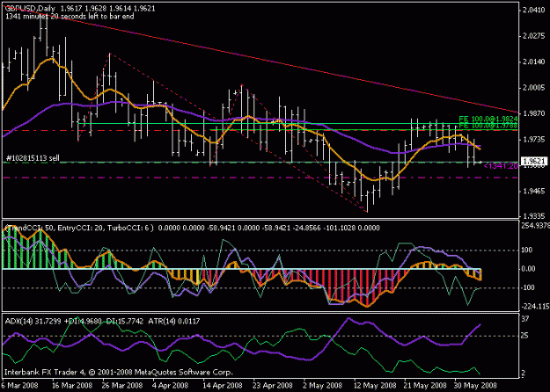This screenshot has height=392, width=550.
Task: Click the 'ADX(14) 31.7299' indicator label
Action: (32, 321)
